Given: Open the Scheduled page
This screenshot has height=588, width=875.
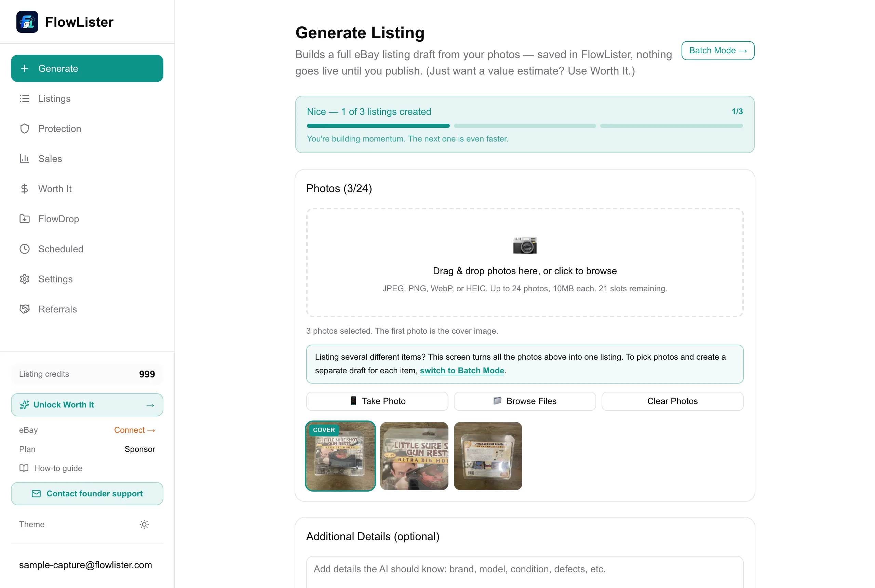Looking at the screenshot, I should click(x=87, y=249).
